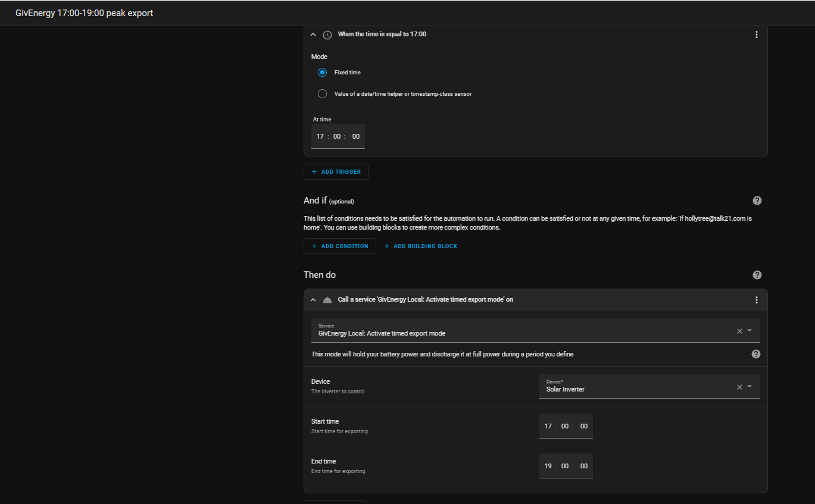Click the service bell icon on action

(327, 300)
